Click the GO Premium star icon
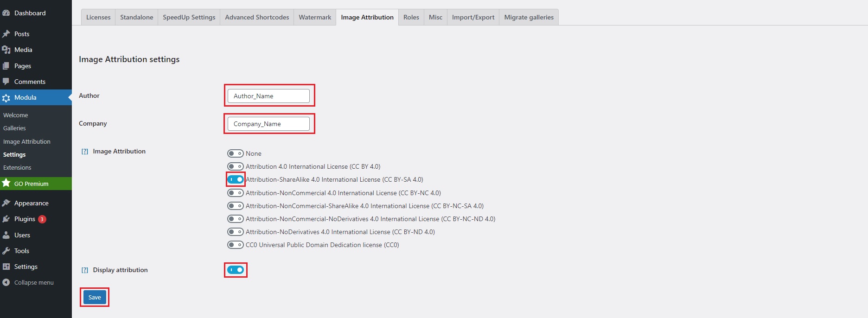Image resolution: width=868 pixels, height=318 pixels. coord(6,183)
